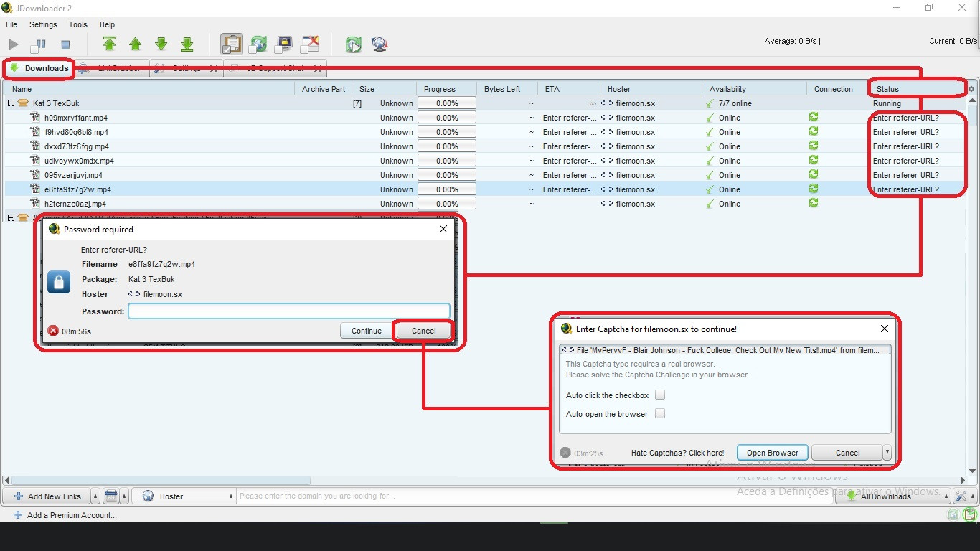980x551 pixels.
Task: Toggle bottom-right sidebar wrench icon
Action: tap(962, 496)
